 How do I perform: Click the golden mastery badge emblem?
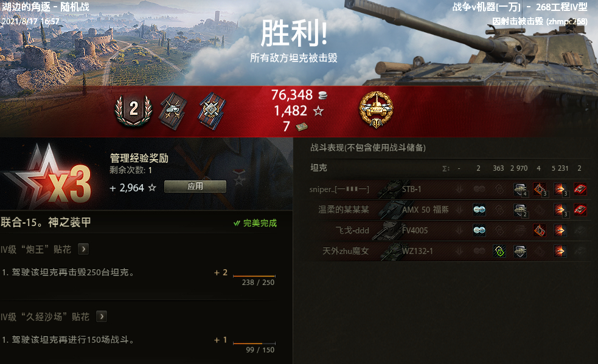click(376, 110)
